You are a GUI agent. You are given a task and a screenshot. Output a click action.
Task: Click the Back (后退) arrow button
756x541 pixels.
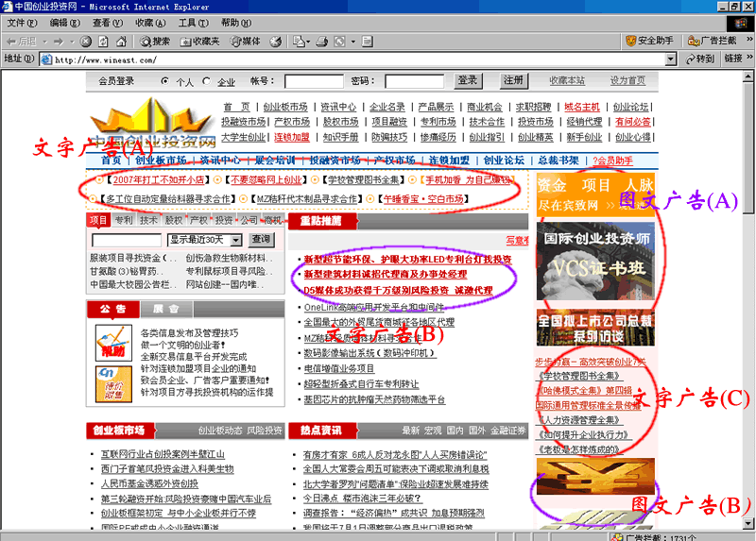click(x=21, y=42)
